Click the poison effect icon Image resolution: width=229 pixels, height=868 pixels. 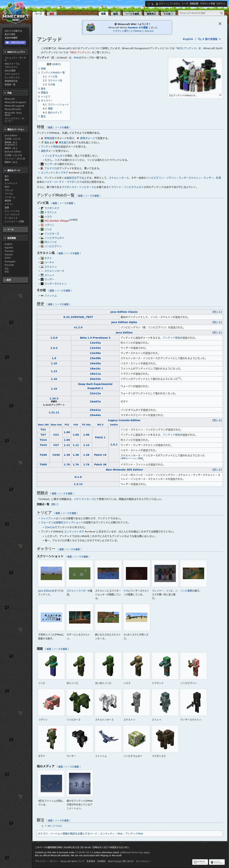coord(42,142)
